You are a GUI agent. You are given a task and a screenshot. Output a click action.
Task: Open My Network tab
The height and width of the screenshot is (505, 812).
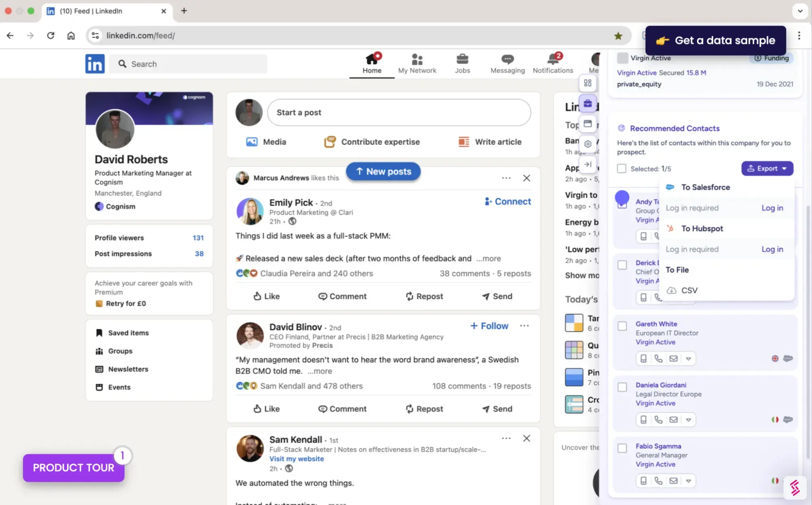pos(417,64)
